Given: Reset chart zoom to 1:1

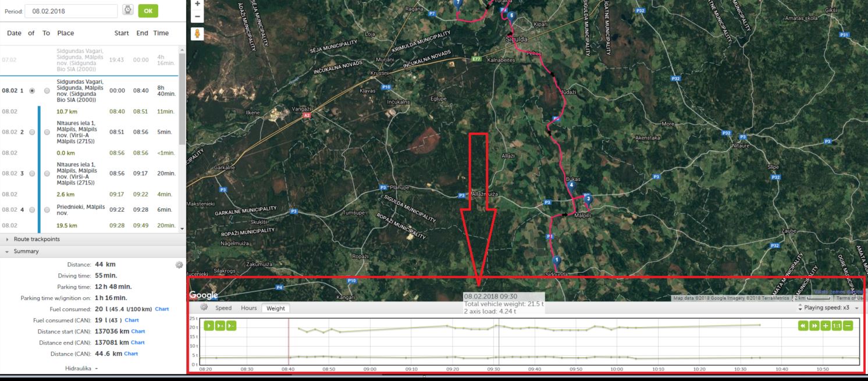Looking at the screenshot, I should coord(837,326).
